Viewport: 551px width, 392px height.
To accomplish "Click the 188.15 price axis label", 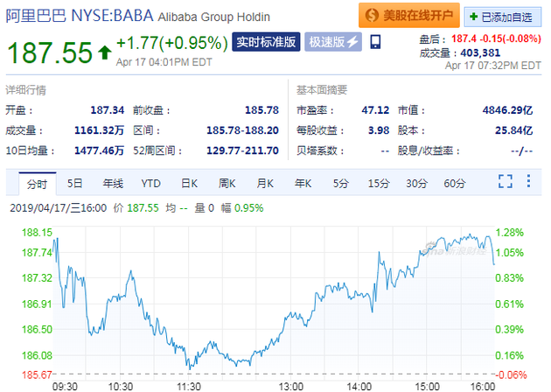I will 37,233.
